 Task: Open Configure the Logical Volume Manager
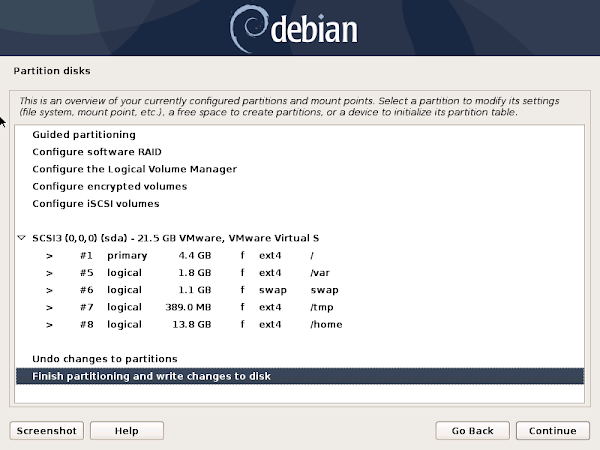(x=300, y=169)
